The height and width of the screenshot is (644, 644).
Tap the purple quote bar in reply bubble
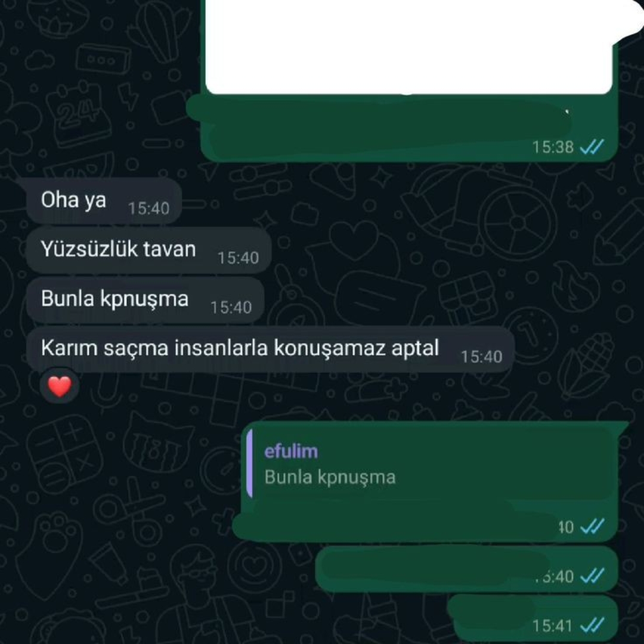[x=249, y=464]
